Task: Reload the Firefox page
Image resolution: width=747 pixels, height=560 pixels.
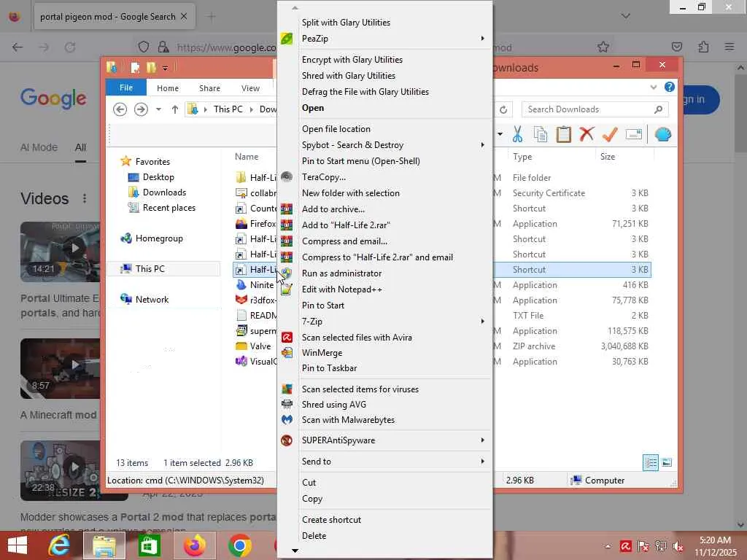Action: tap(70, 47)
